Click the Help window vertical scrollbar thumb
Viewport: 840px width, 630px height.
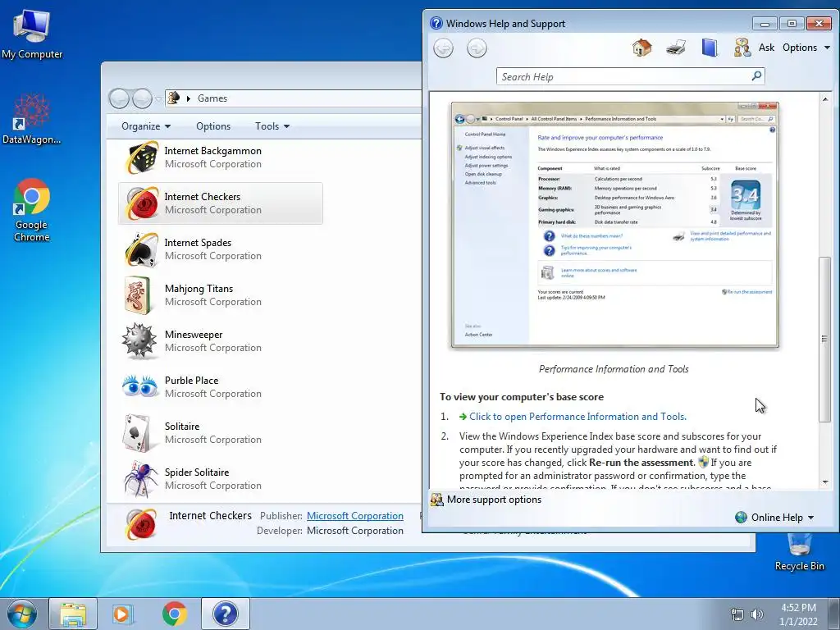pos(824,339)
